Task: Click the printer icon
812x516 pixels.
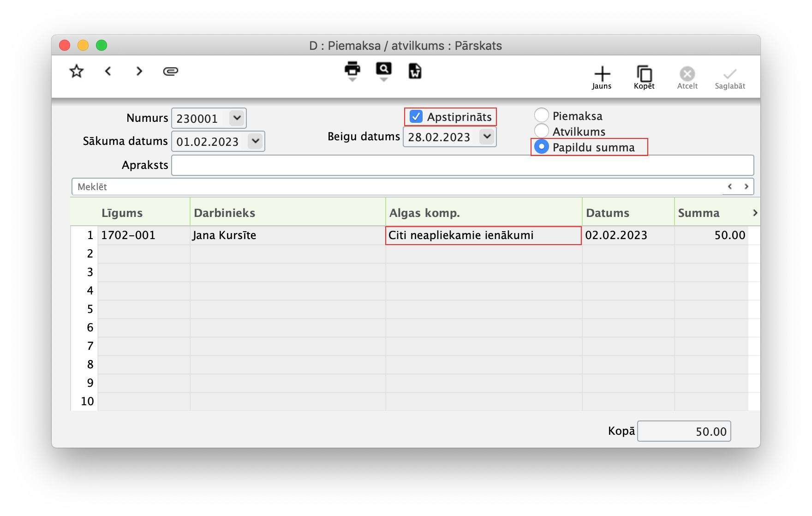Action: pyautogui.click(x=352, y=69)
